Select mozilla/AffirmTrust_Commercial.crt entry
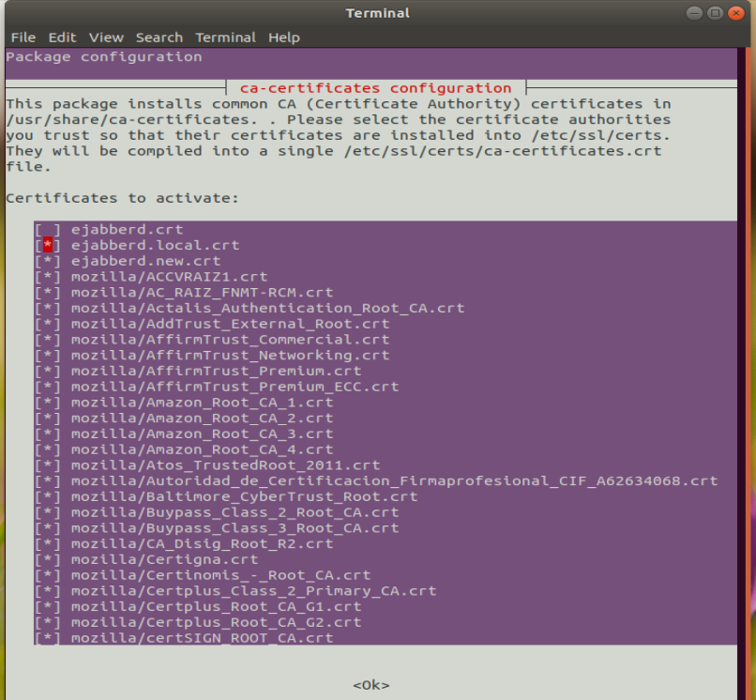Image resolution: width=756 pixels, height=700 pixels. pos(231,340)
